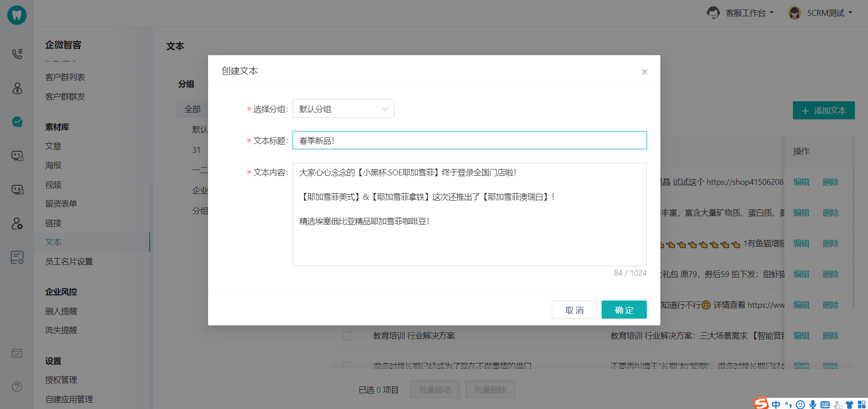Open the SCRM测试 account dropdown
868x409 pixels.
pyautogui.click(x=821, y=13)
